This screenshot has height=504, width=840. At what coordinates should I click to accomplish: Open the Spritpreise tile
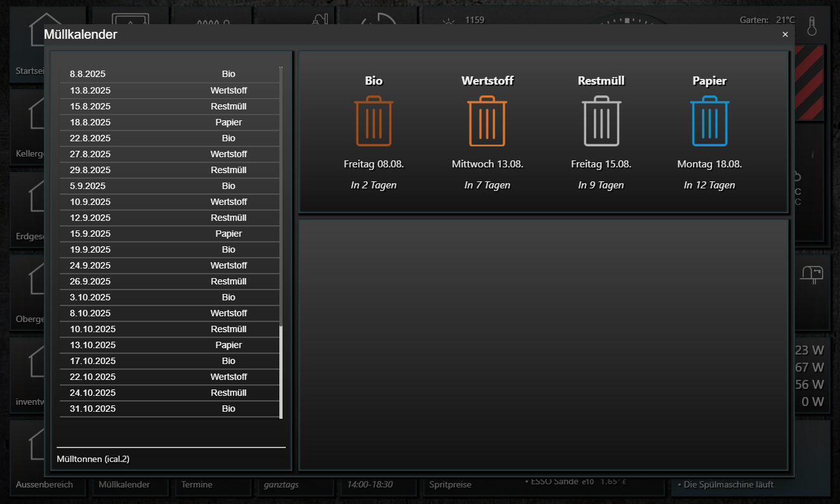pyautogui.click(x=451, y=485)
